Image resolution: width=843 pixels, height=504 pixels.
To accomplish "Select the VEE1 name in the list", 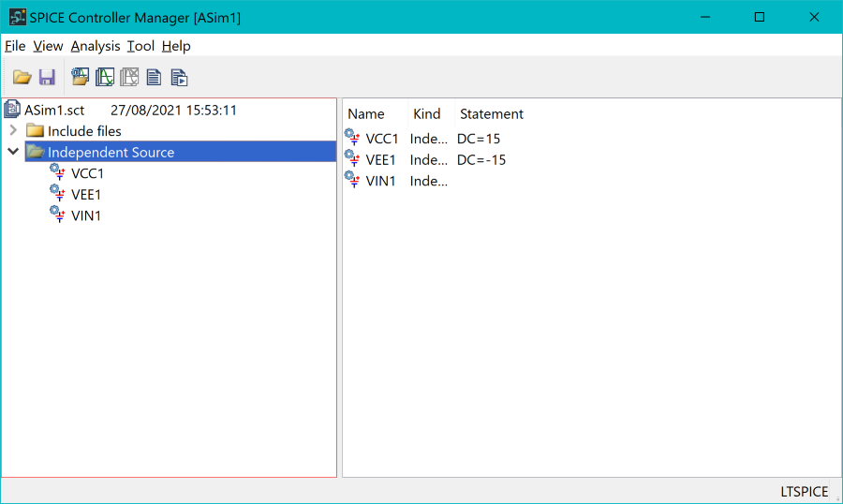I will (380, 160).
